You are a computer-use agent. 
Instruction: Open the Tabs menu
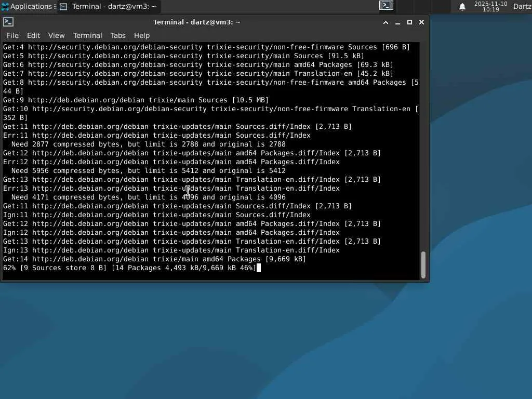(118, 36)
